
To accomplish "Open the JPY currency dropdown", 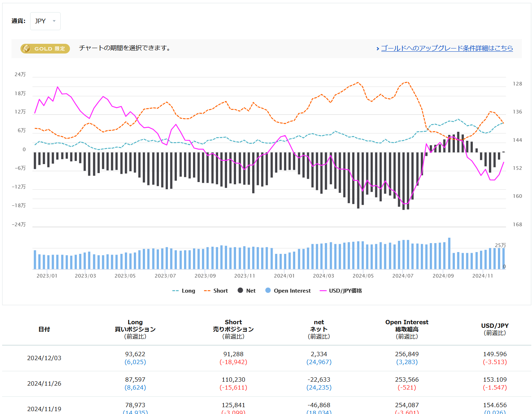I will tap(45, 21).
